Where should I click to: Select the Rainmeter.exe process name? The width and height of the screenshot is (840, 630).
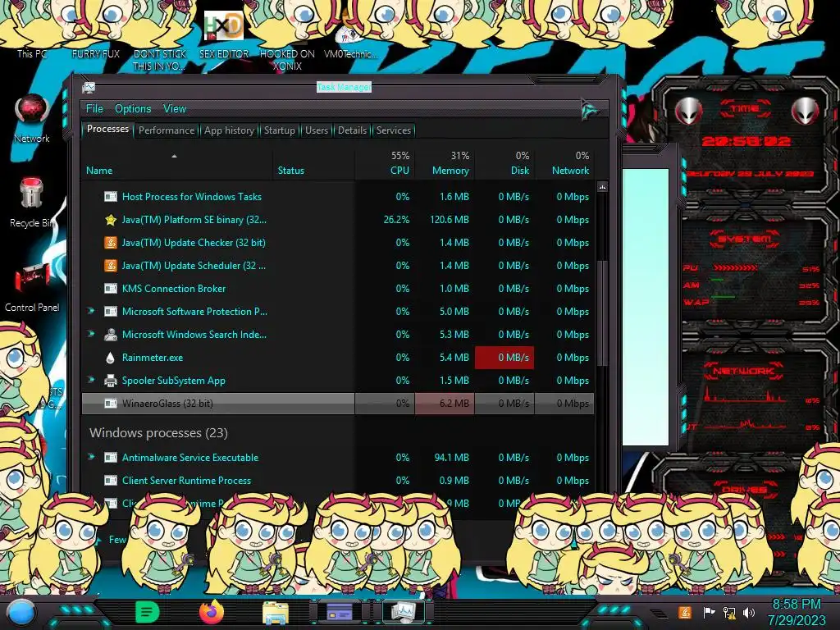pos(152,358)
